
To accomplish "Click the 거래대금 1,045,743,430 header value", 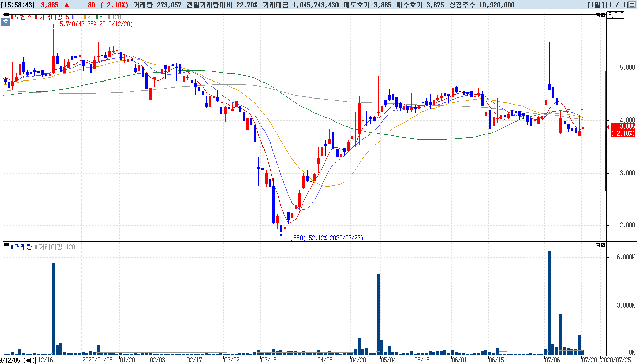I will click(301, 5).
